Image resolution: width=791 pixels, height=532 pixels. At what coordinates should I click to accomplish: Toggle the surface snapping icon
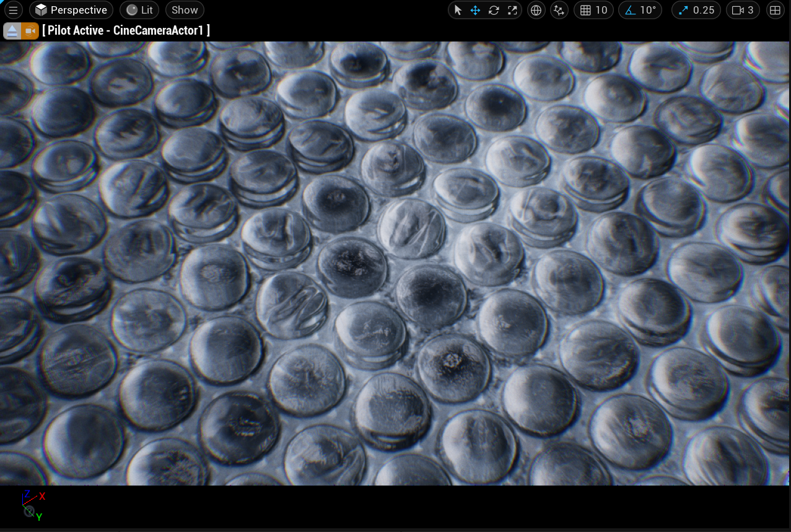click(559, 10)
